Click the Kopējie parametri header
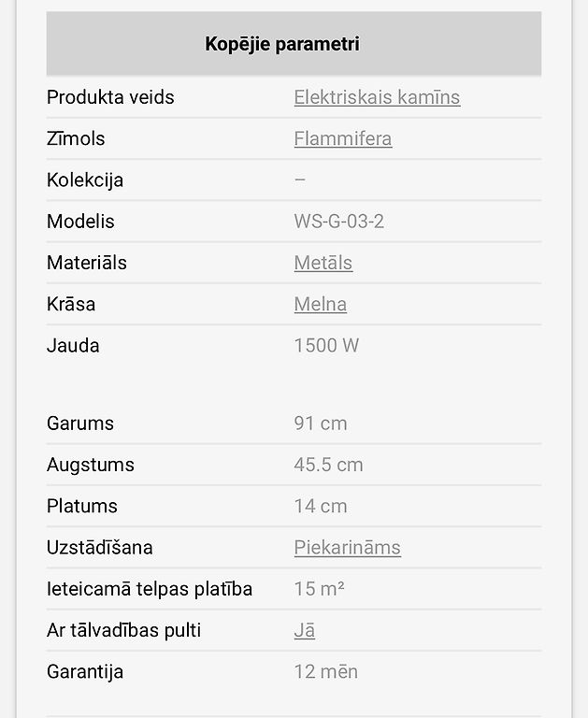588x718 pixels. tap(282, 44)
